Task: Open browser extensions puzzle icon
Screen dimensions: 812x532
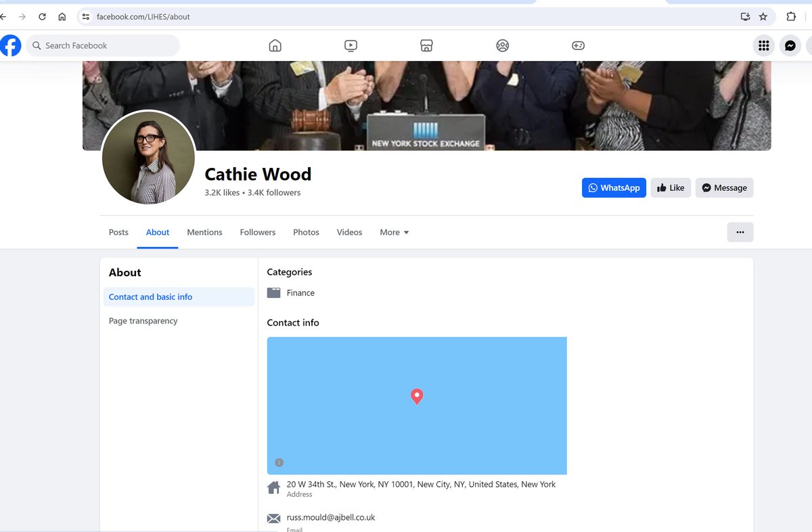Action: click(791, 16)
